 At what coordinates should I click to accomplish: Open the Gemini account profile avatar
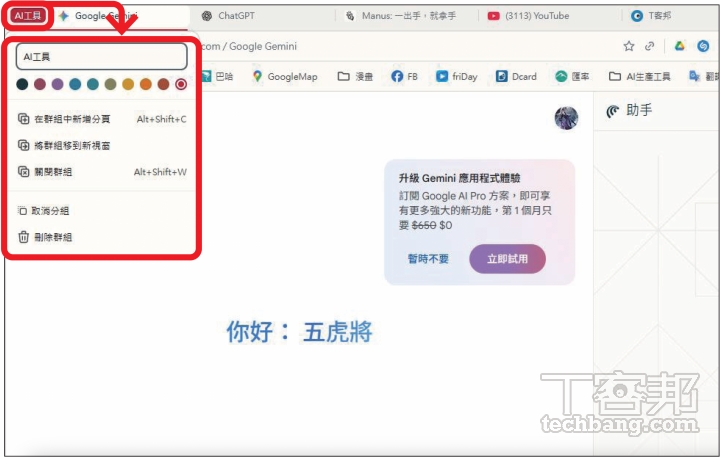566,118
